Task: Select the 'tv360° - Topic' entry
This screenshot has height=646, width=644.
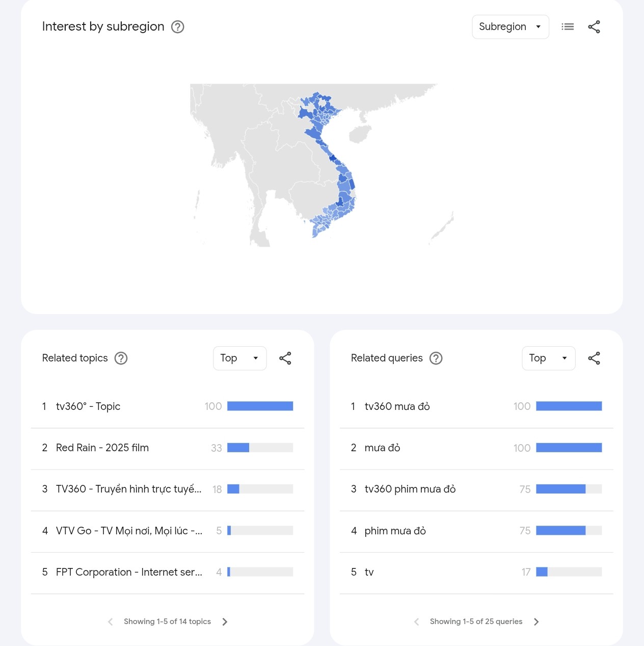Action: [x=88, y=406]
